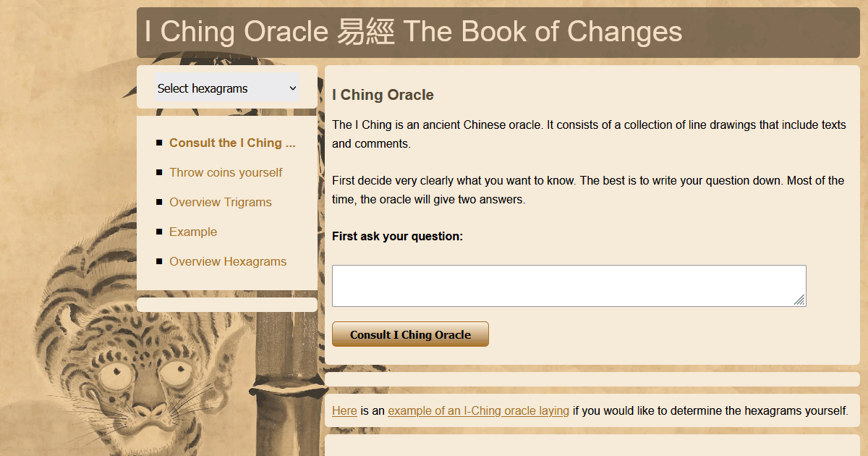
Task: Click the chevron arrow on hexagram selector
Action: click(293, 88)
